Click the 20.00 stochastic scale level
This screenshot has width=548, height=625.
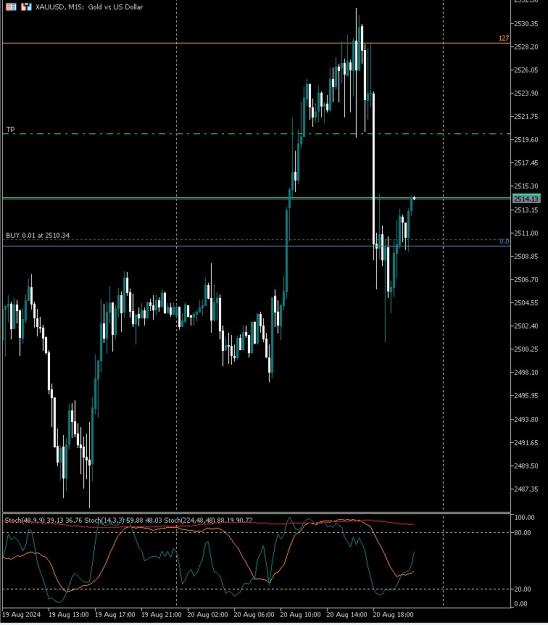coord(522,589)
